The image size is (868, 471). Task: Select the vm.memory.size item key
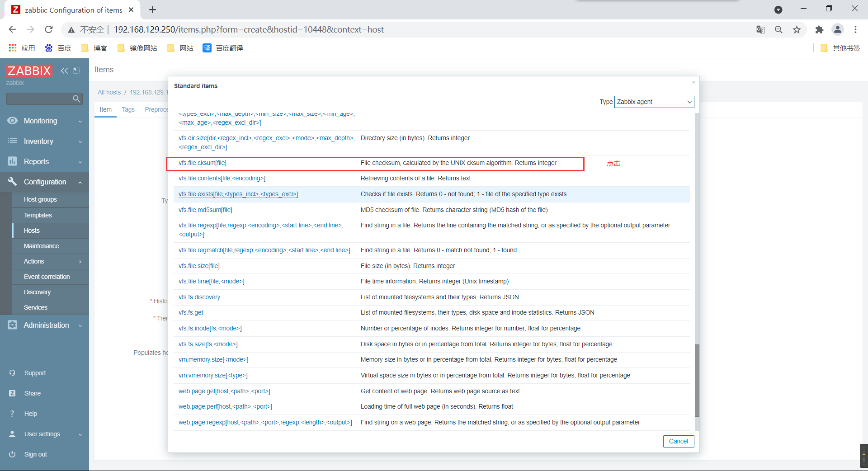(213, 359)
